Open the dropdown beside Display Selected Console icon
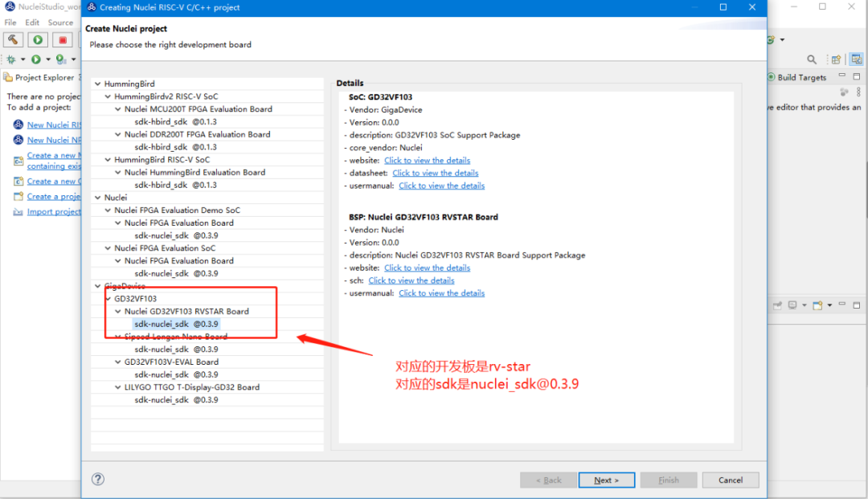Viewport: 868px width, 499px height. (x=805, y=305)
